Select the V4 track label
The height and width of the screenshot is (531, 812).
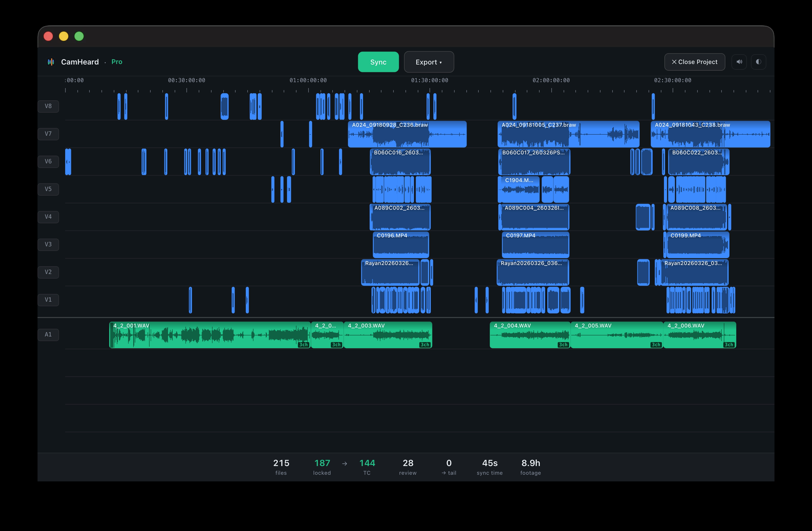pos(48,217)
